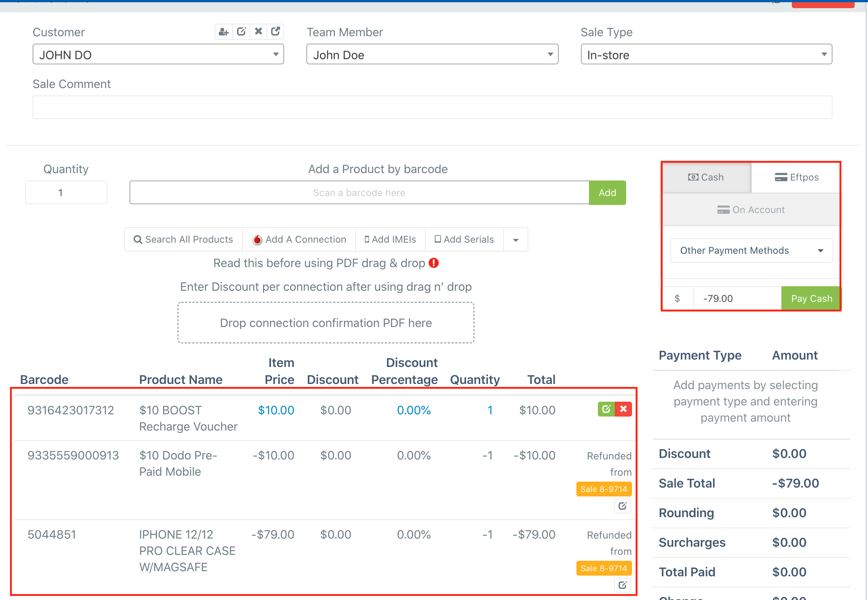Open customer in new window icon
Screen dimensions: 868x600
coord(275,32)
